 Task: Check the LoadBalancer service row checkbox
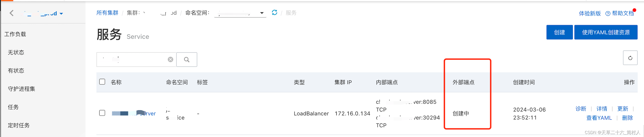102,113
